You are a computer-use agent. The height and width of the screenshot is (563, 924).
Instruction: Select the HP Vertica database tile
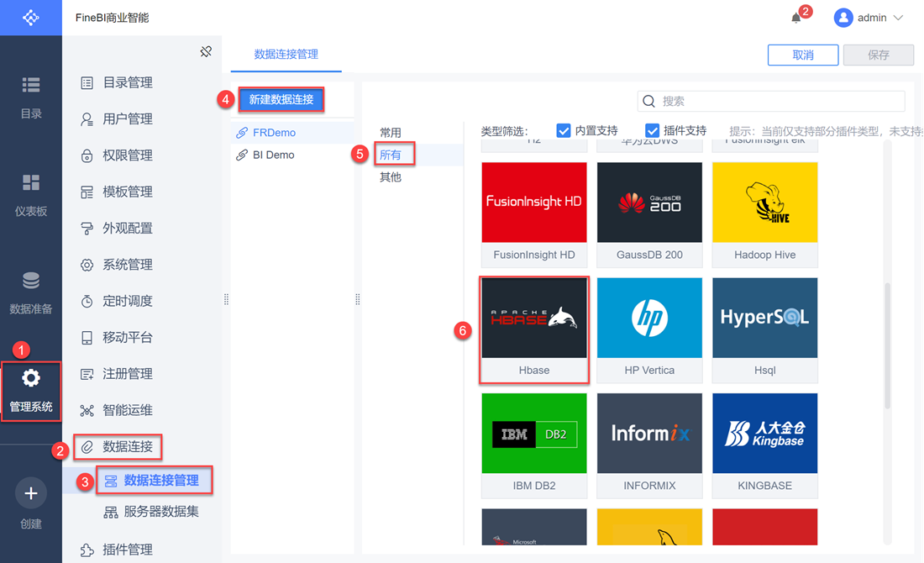[649, 330]
